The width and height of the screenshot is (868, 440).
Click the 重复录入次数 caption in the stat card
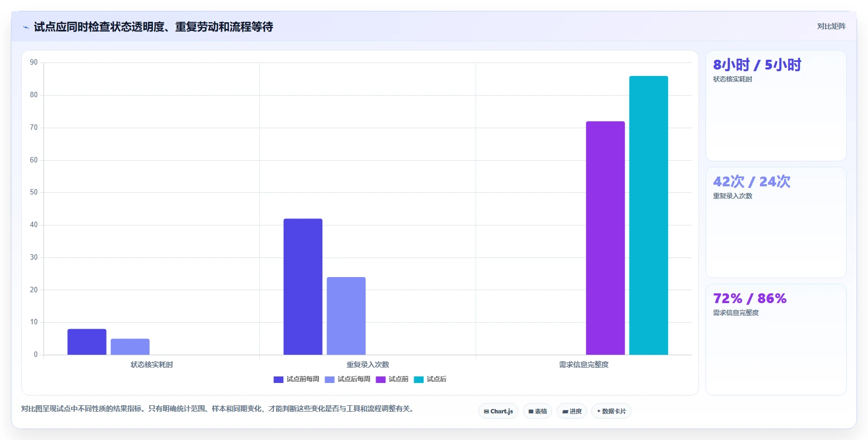click(x=733, y=196)
